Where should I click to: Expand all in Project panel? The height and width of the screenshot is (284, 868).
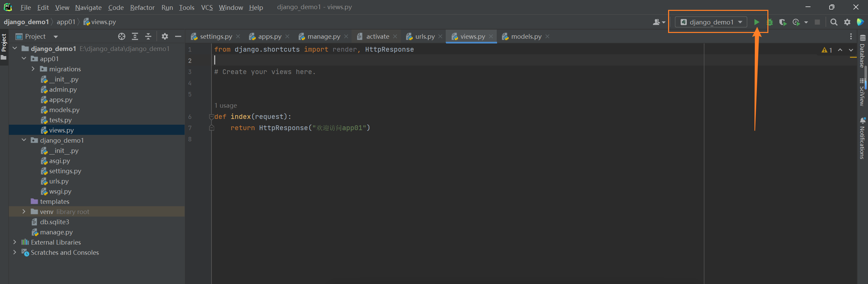135,36
